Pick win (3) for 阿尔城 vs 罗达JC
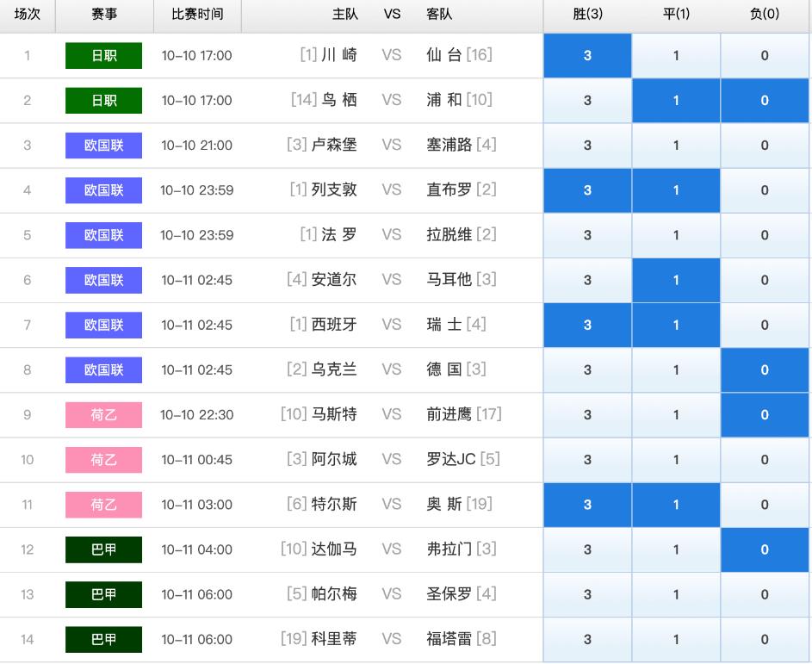This screenshot has height=664, width=812. click(x=587, y=460)
